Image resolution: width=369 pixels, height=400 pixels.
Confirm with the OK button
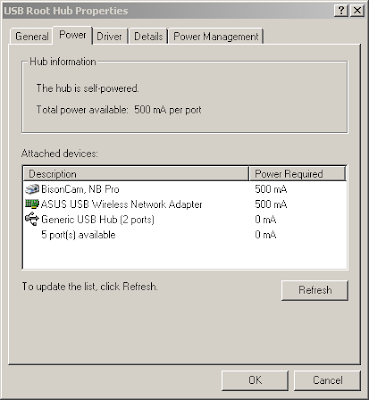[255, 380]
